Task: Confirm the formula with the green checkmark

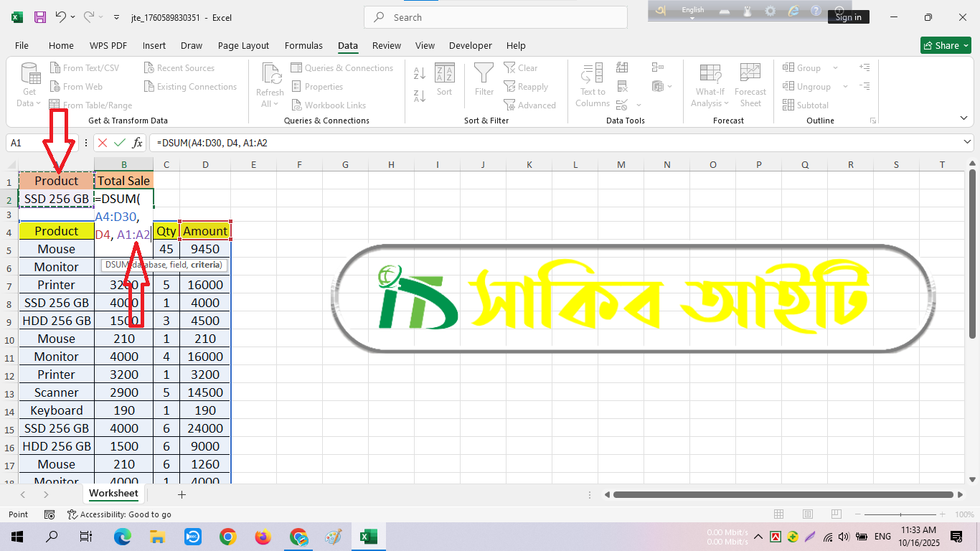Action: (x=120, y=143)
